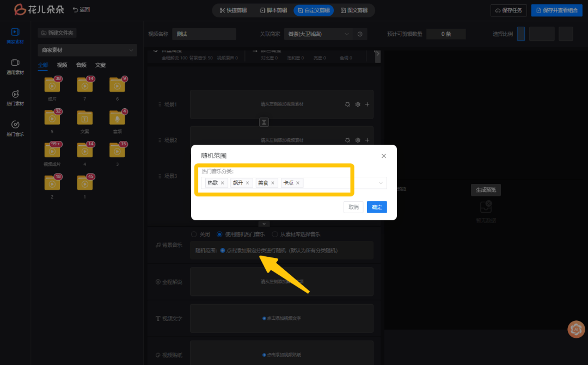
Task: Add a merchant with the circled plus icon
Action: [x=360, y=34]
